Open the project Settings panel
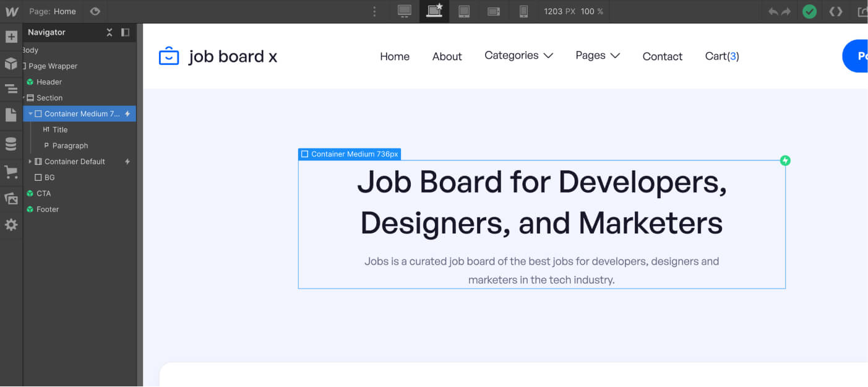 coord(11,225)
